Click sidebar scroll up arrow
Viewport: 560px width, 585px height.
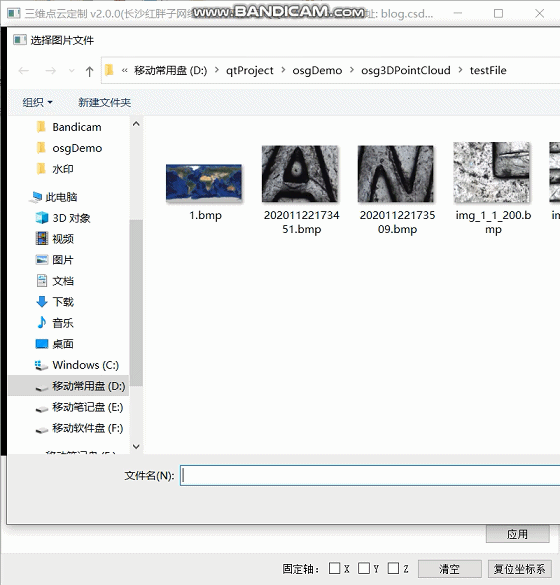tap(136, 124)
